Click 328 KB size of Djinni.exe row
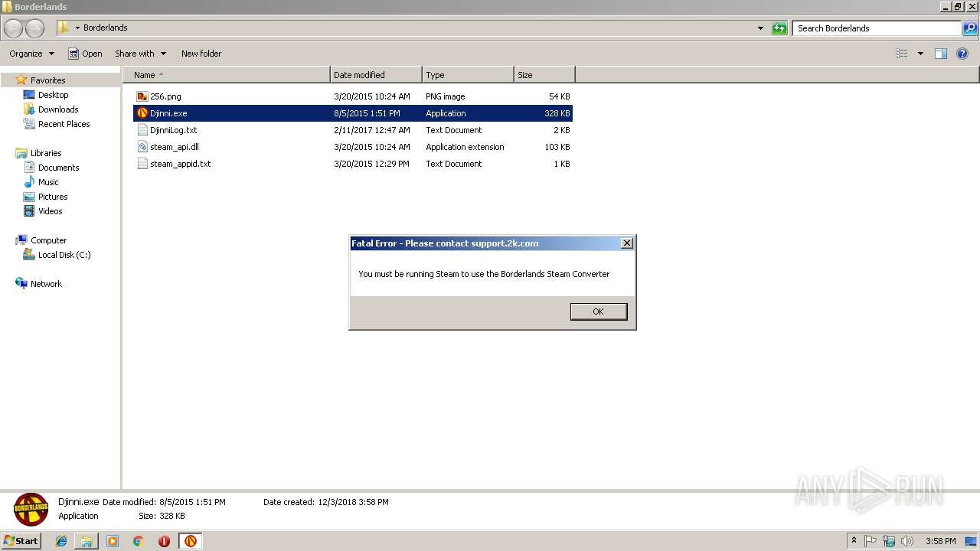Viewport: 980px width, 551px height. [x=557, y=113]
